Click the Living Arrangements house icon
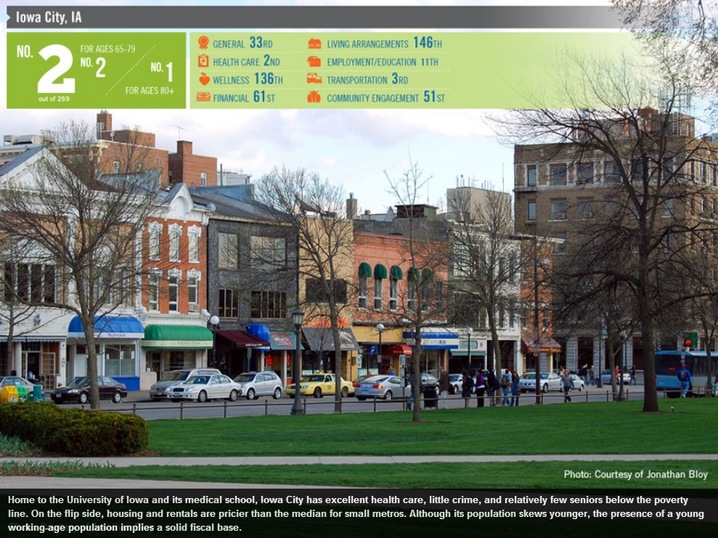The height and width of the screenshot is (538, 718). click(x=315, y=43)
